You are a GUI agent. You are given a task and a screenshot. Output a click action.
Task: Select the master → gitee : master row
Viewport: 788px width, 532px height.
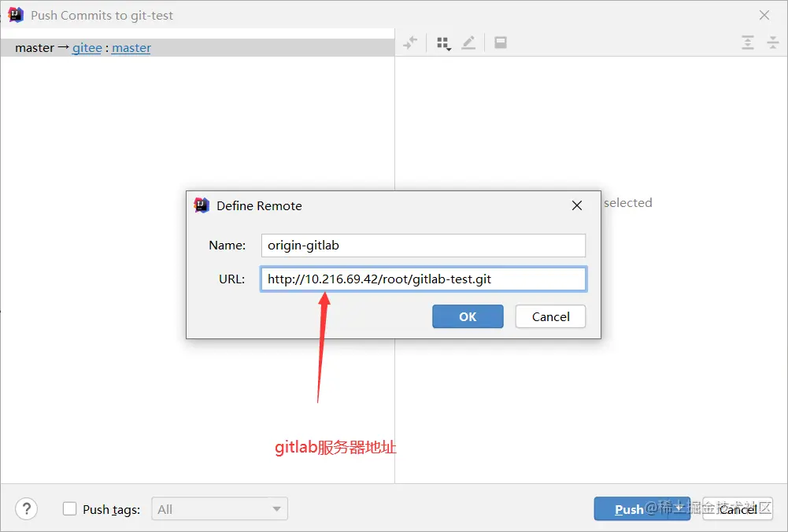click(198, 48)
